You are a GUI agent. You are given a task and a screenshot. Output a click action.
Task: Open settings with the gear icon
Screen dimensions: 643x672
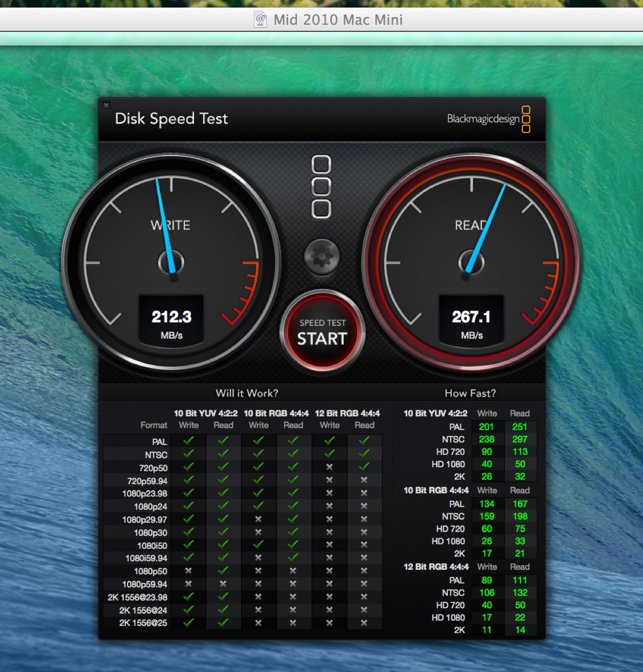[322, 257]
